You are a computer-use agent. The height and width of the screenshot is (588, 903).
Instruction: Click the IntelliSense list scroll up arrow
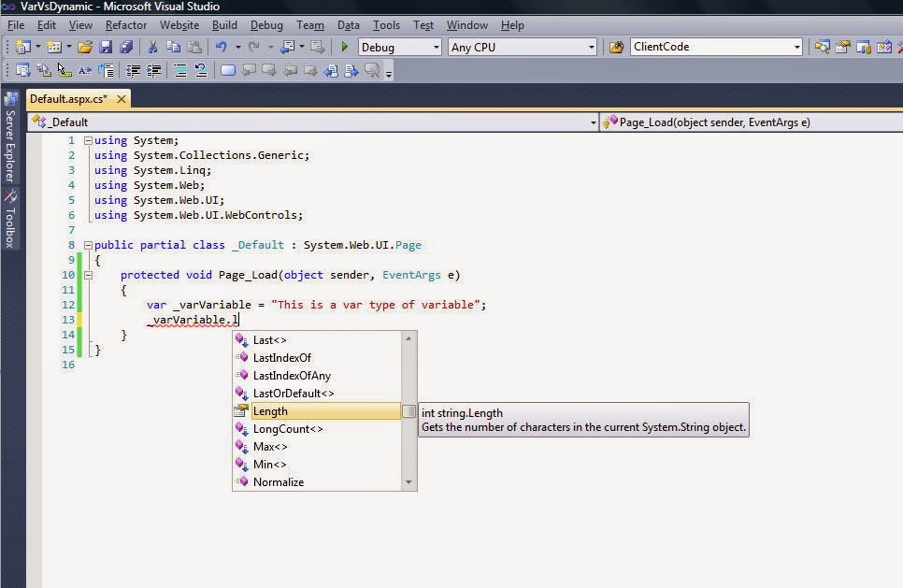point(408,338)
